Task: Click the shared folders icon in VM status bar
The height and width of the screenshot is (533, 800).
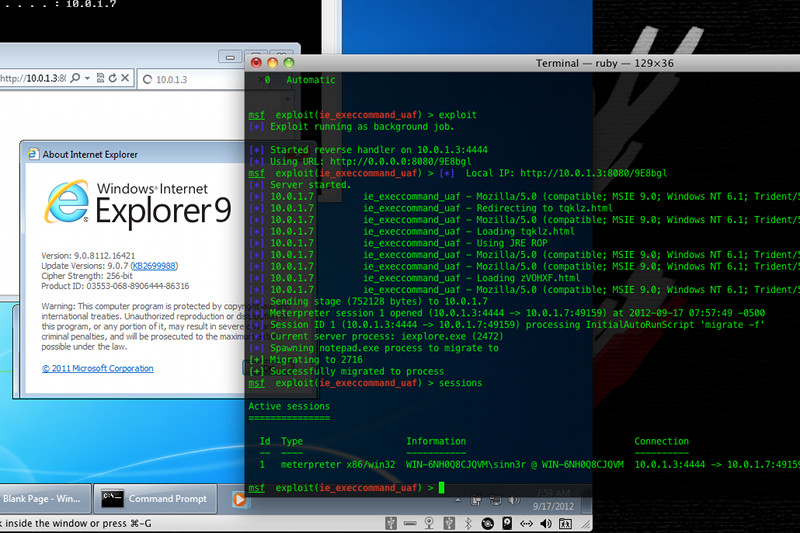Action: point(565,523)
